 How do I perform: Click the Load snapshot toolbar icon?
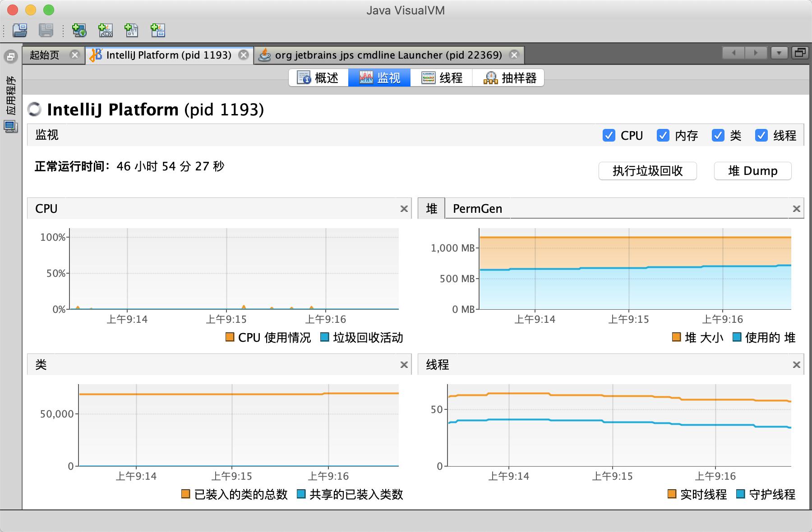tap(20, 30)
